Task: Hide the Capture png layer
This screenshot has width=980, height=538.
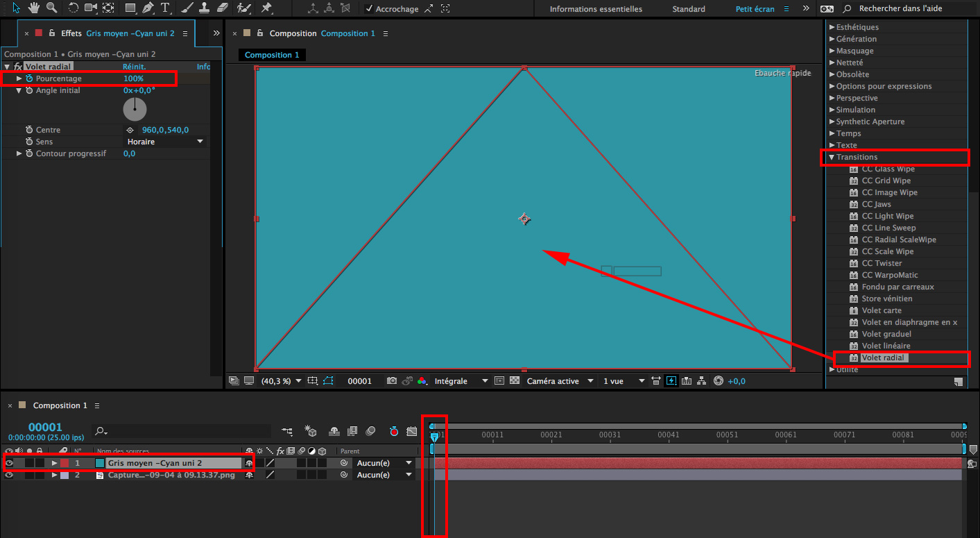Action: coord(9,475)
